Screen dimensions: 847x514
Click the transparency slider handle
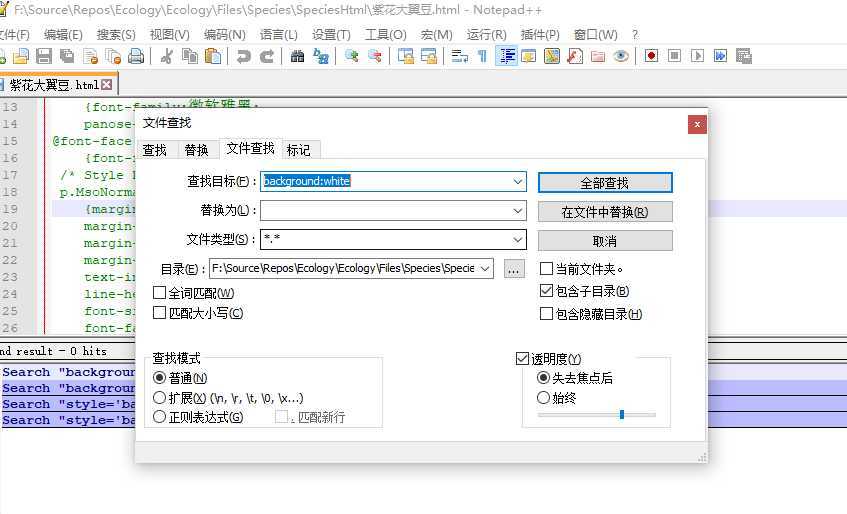pos(622,415)
